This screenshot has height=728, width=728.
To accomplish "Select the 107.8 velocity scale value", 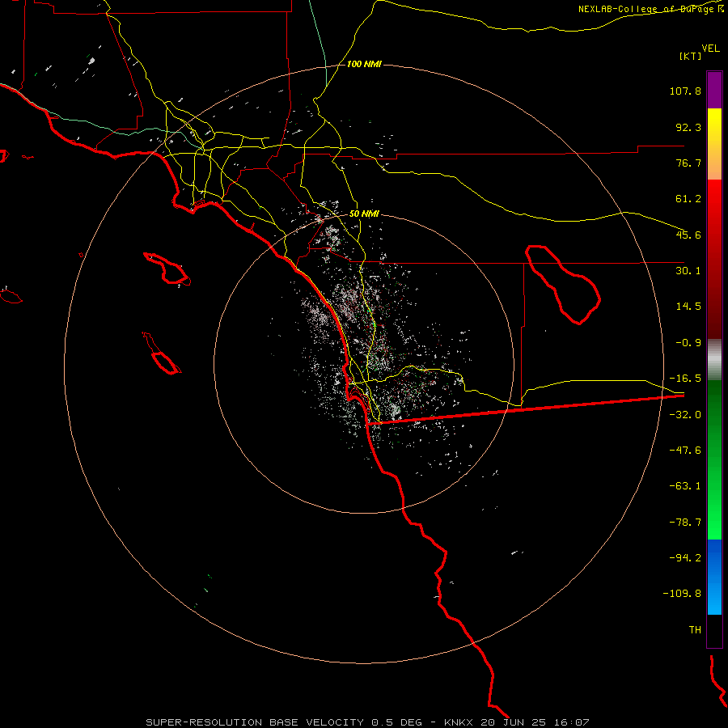I will [685, 91].
